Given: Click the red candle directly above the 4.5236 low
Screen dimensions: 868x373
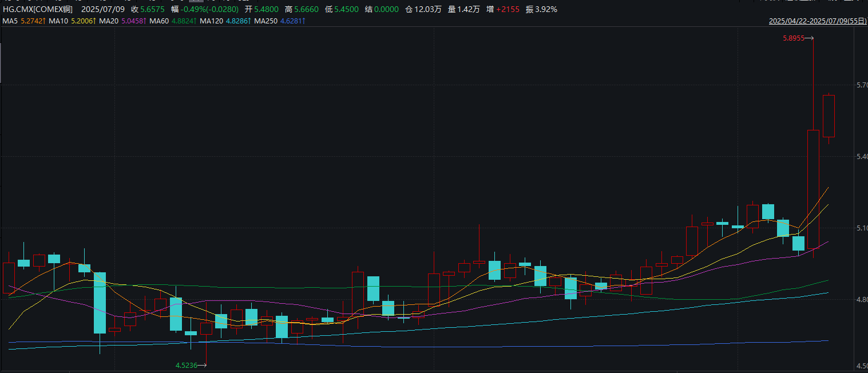Looking at the screenshot, I should tap(206, 328).
